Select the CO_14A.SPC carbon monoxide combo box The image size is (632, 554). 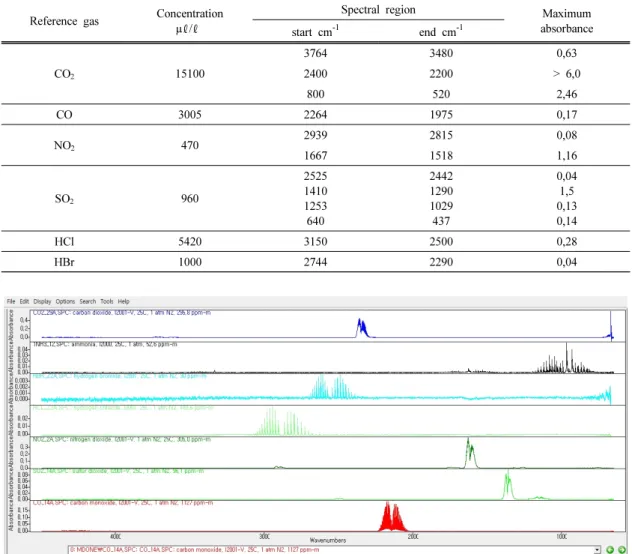(334, 550)
